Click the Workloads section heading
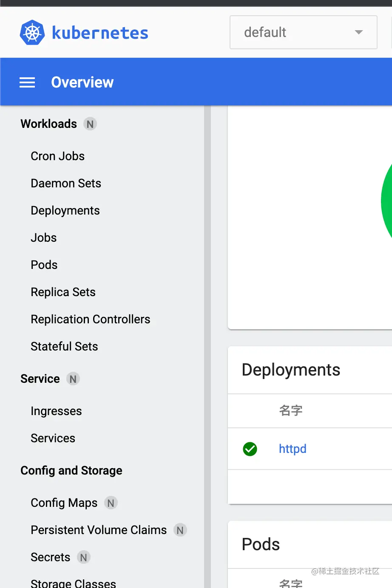 point(49,124)
